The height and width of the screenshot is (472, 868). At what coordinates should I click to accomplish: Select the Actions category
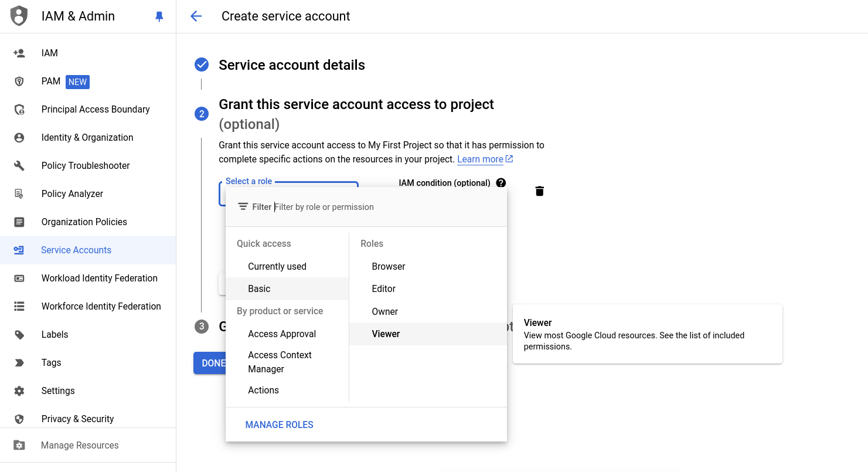click(x=287, y=390)
